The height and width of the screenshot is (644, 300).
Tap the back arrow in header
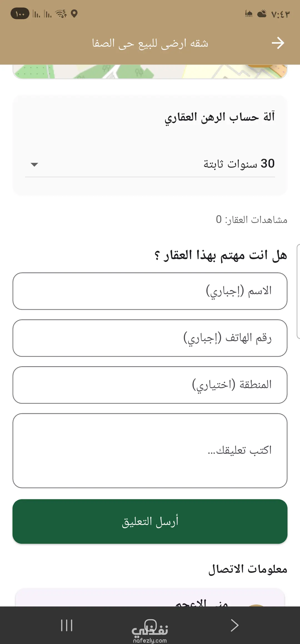pyautogui.click(x=278, y=43)
